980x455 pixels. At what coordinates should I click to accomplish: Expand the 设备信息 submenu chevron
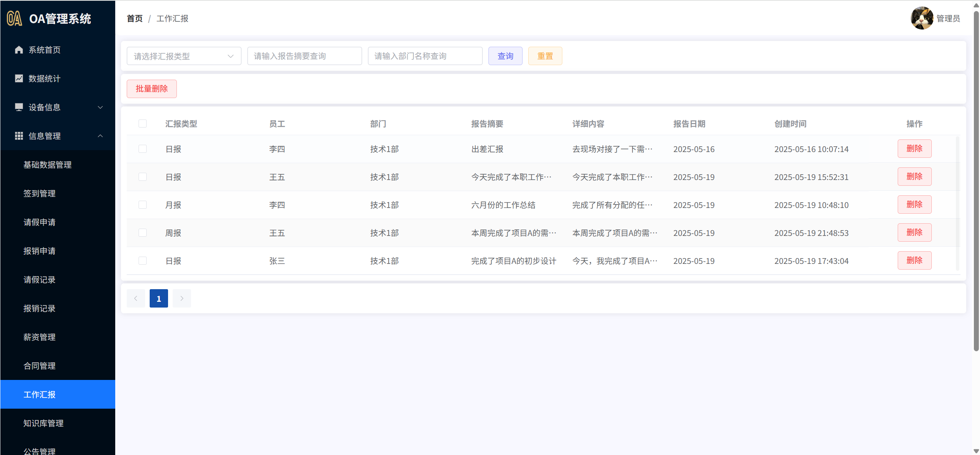100,107
